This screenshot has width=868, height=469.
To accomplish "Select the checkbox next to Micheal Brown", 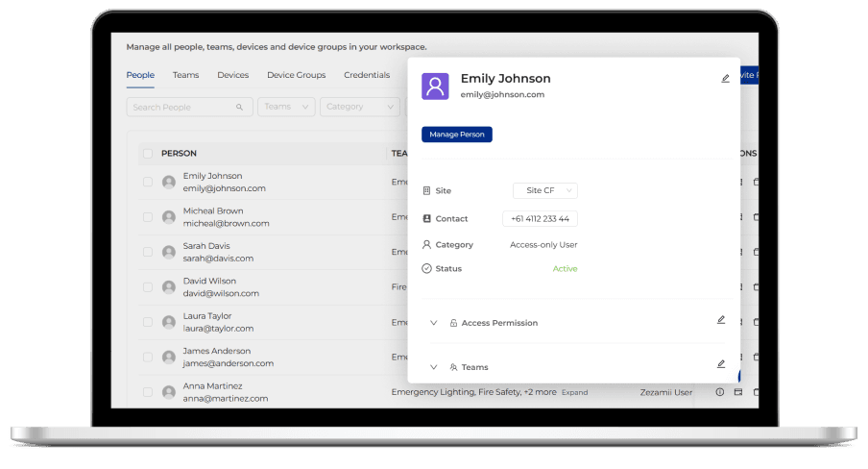I will point(148,217).
